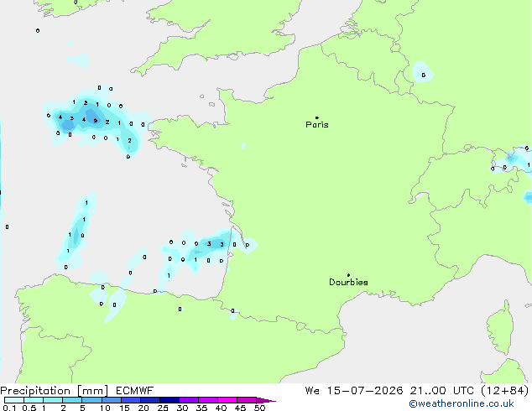
Task: Click the date text 'We 15-07-2026'
Action: (354, 391)
